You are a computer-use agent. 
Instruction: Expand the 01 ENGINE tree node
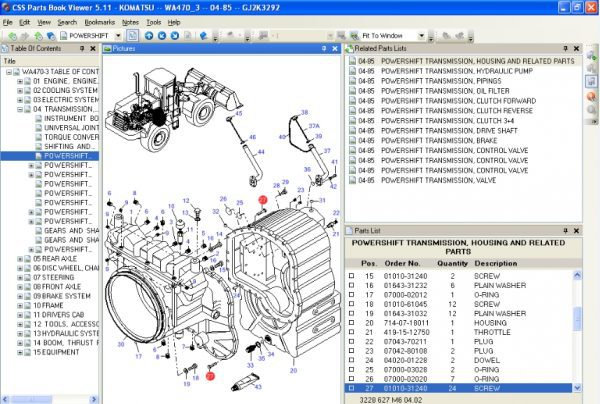click(x=21, y=82)
